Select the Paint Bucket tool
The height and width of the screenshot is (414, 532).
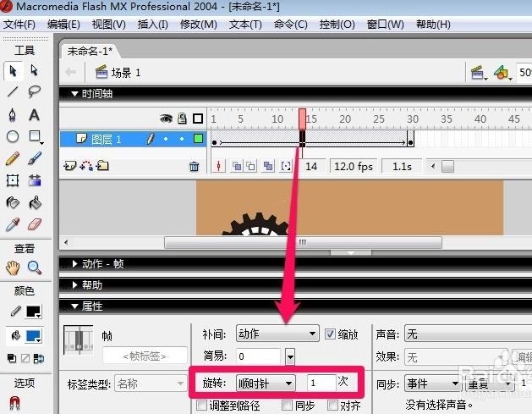coord(35,202)
